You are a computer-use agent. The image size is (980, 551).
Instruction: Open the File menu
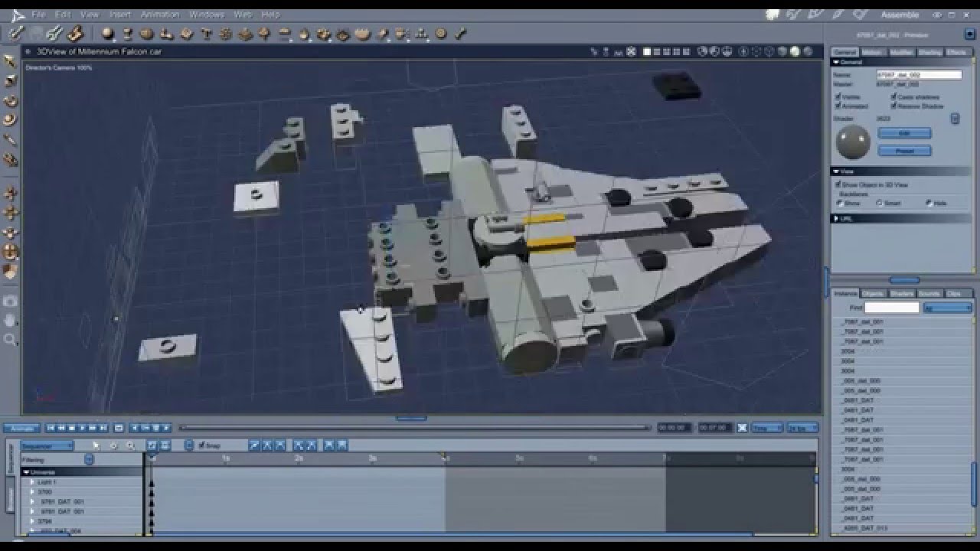tap(38, 15)
